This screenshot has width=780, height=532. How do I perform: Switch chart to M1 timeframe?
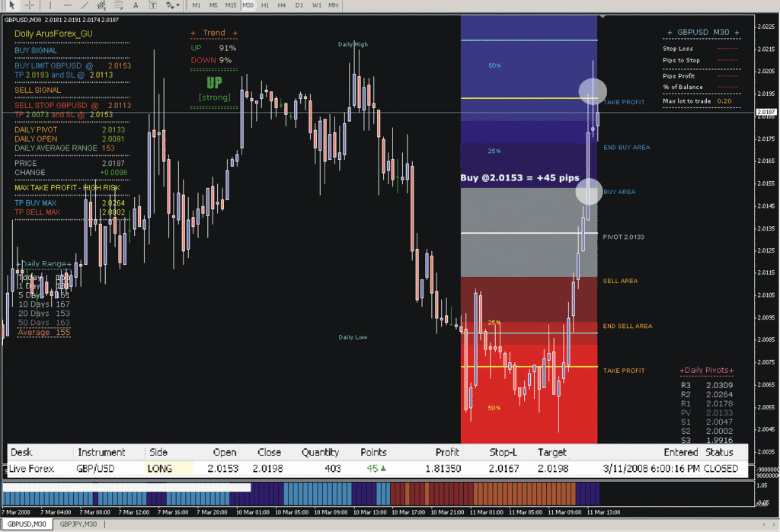[197, 5]
